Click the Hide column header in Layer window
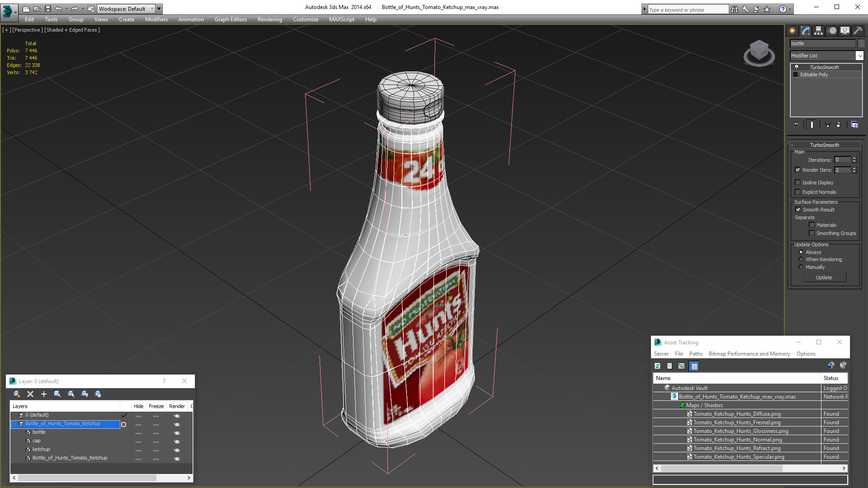Image resolution: width=868 pixels, height=488 pixels. click(139, 406)
